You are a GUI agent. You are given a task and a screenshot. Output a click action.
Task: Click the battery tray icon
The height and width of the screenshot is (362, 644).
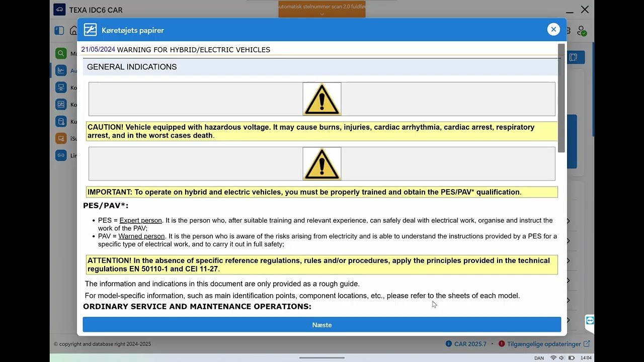pos(572,358)
